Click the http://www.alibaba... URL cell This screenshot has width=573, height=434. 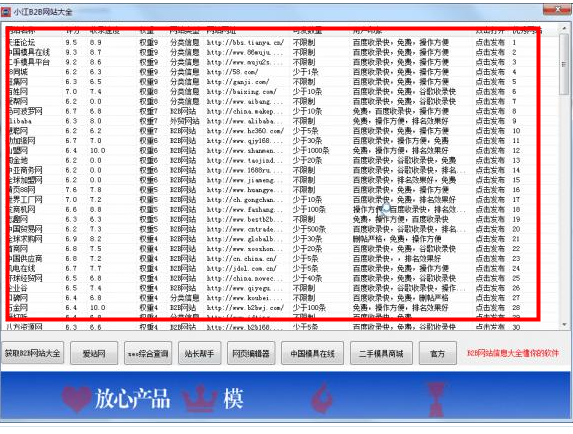tap(245, 121)
